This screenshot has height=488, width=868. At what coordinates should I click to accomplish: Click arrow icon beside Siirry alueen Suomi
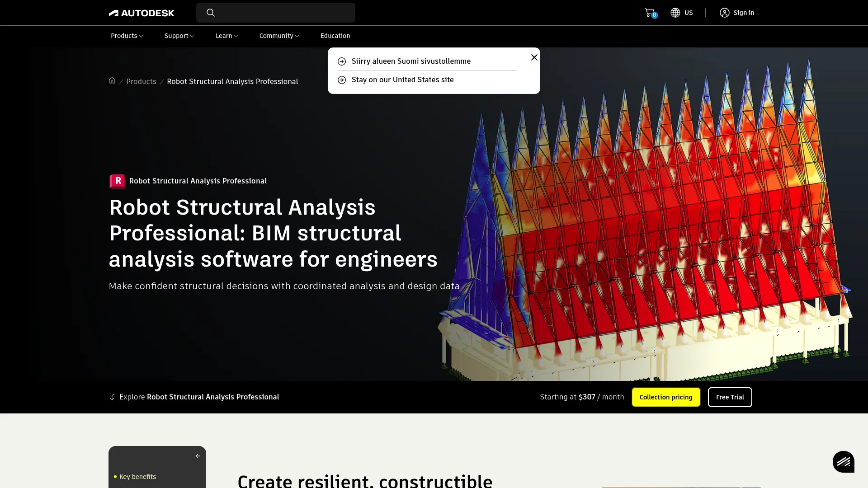[342, 61]
